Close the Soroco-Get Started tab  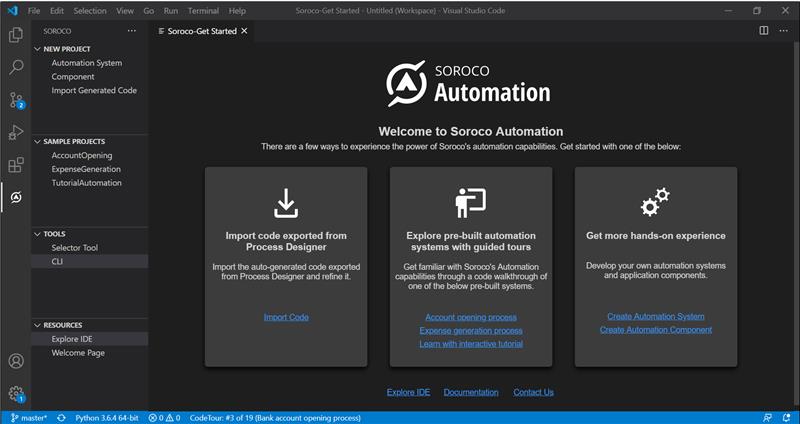pos(244,31)
